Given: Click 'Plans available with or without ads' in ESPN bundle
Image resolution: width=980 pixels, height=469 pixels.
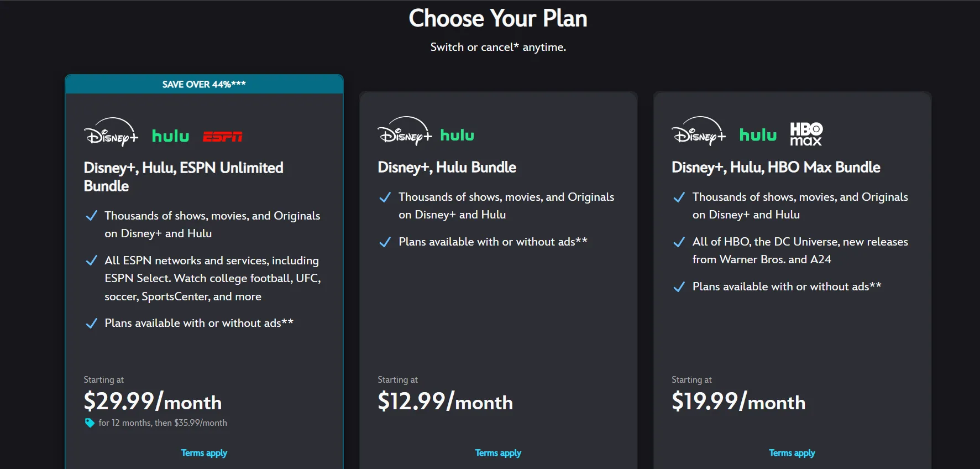Looking at the screenshot, I should 199,323.
